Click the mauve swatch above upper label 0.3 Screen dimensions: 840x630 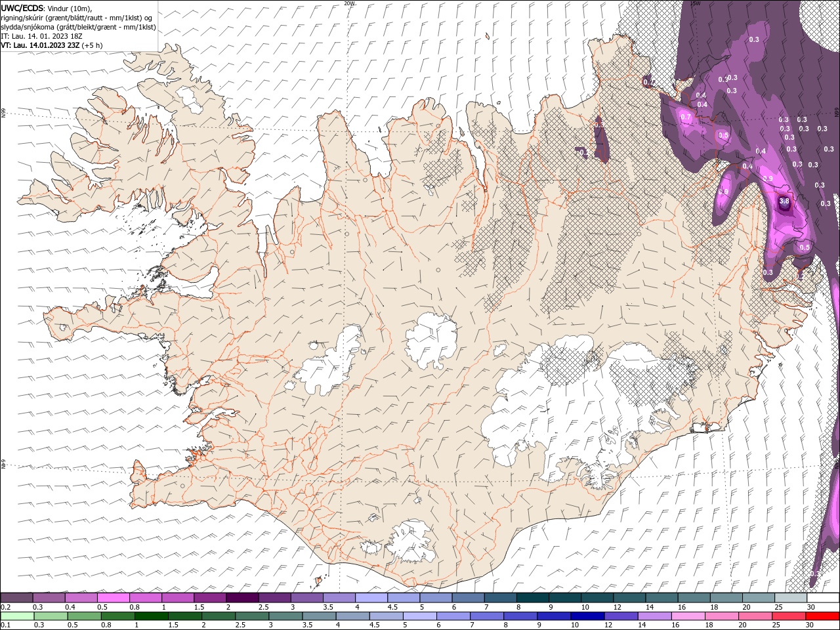[49, 598]
